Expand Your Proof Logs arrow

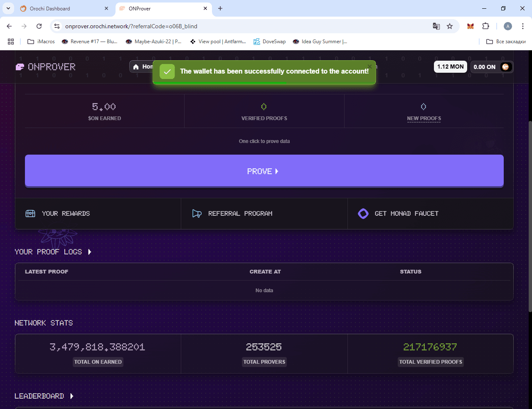point(89,252)
